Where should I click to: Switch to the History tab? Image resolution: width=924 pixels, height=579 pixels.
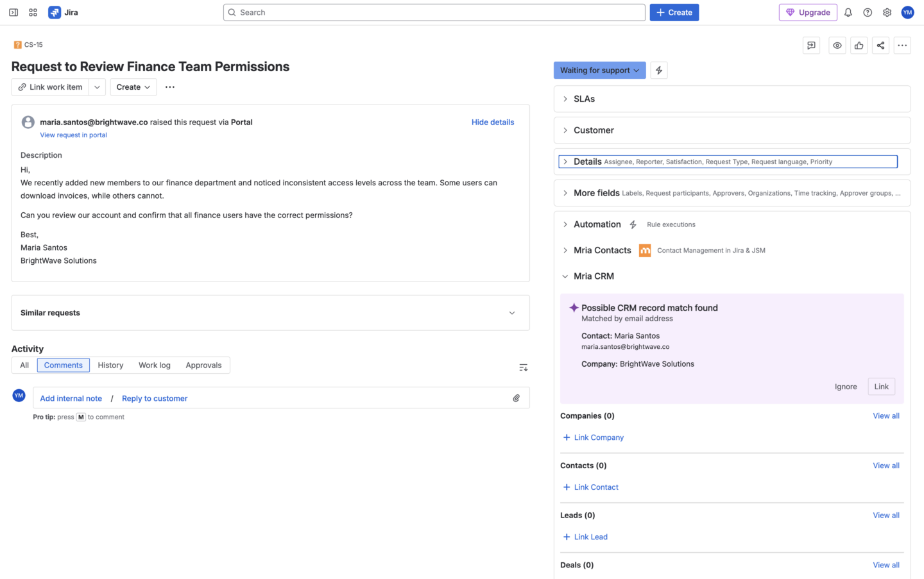[110, 365]
